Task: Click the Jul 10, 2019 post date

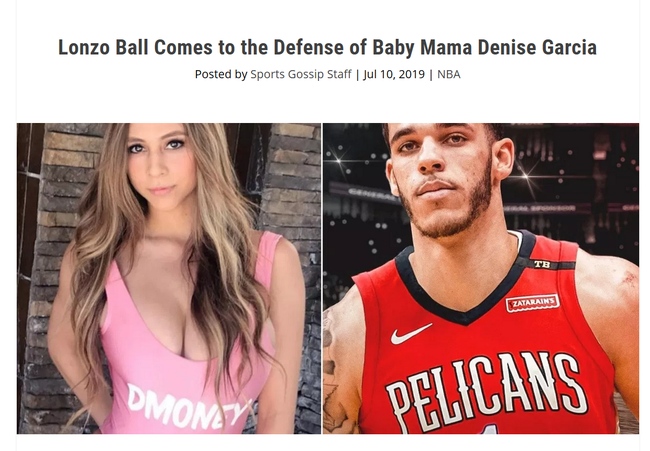Action: tap(394, 74)
